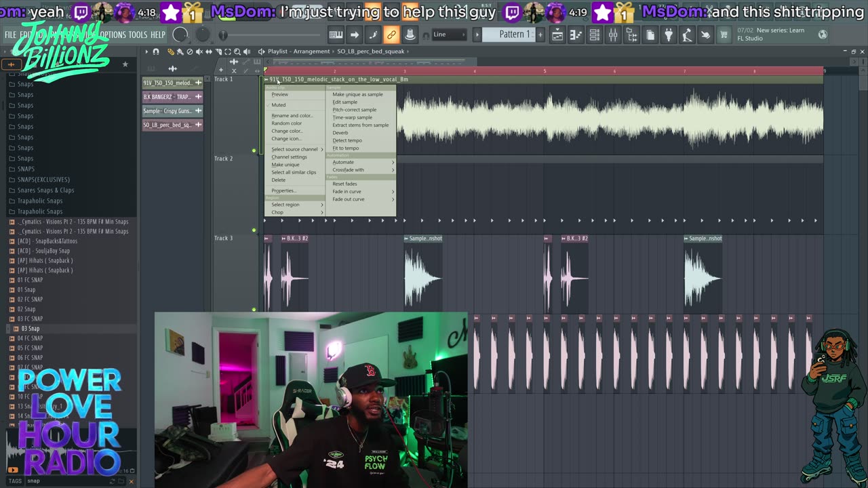This screenshot has height=488, width=868.
Task: Select the orange audio tab in the browser
Action: click(x=12, y=64)
